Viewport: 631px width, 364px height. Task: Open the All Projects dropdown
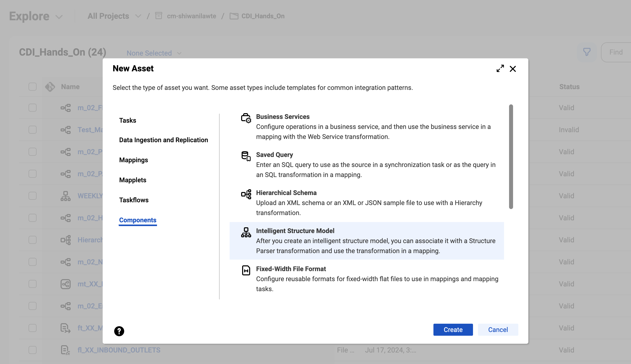114,16
